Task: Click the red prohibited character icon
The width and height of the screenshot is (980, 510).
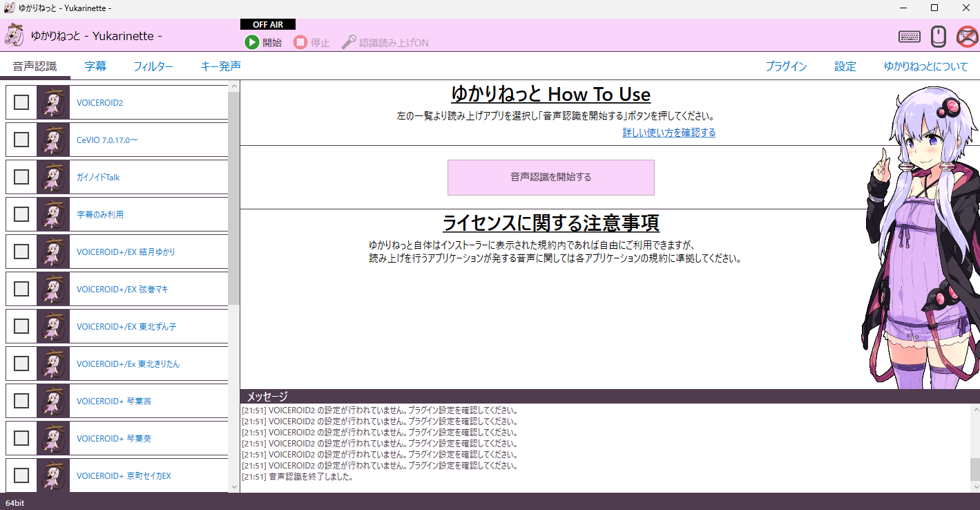Action: pyautogui.click(x=967, y=37)
